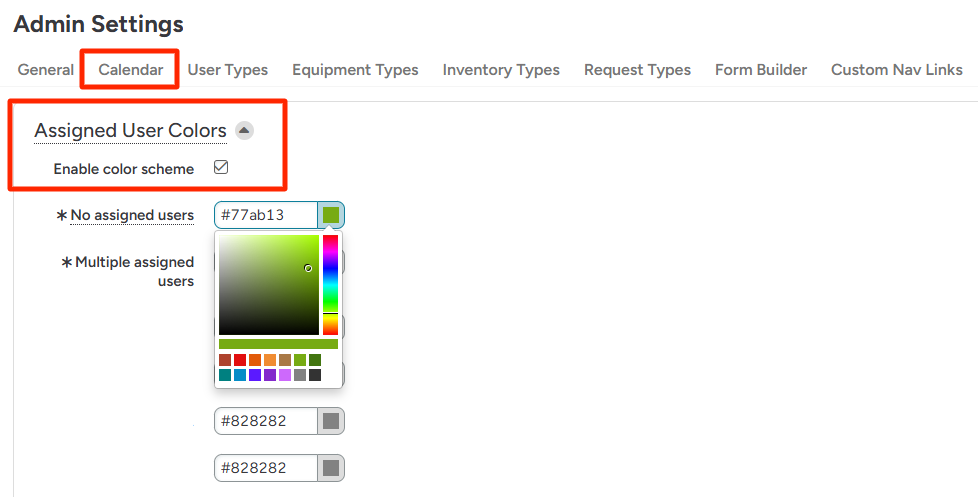Pick the black swatch in palette
The image size is (978, 497).
315,375
